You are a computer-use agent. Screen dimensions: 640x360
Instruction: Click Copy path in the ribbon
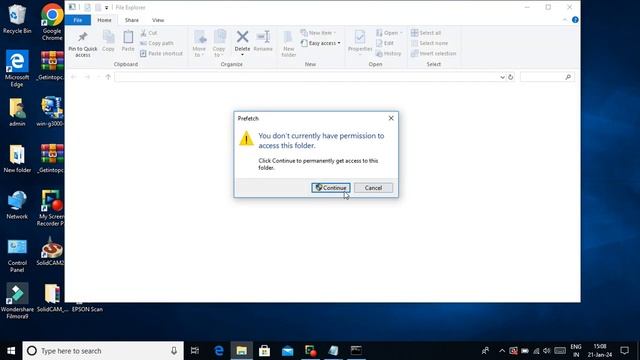(x=157, y=43)
